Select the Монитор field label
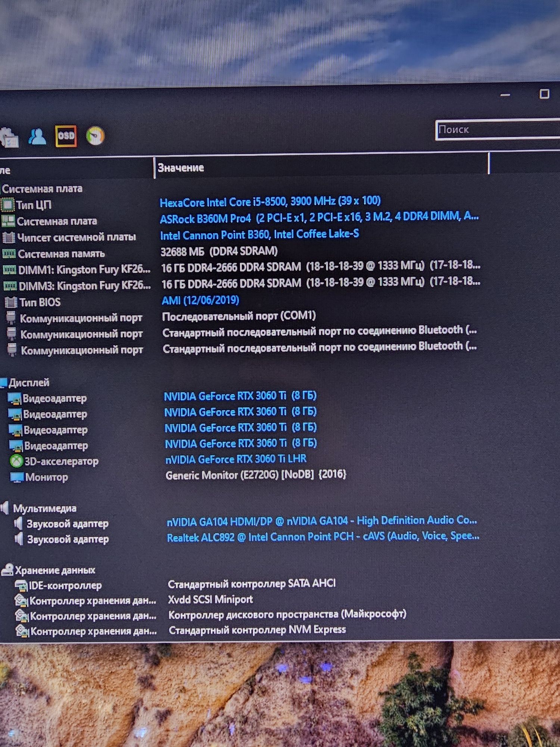Image resolution: width=560 pixels, height=747 pixels. click(47, 477)
